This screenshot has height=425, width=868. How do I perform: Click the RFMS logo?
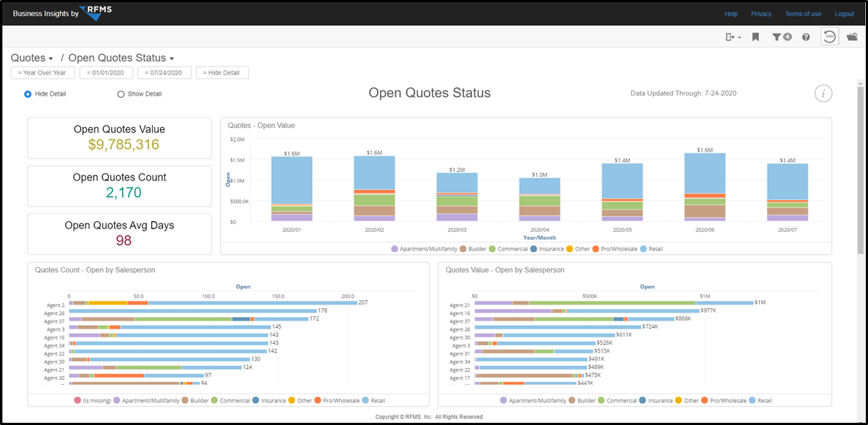96,13
